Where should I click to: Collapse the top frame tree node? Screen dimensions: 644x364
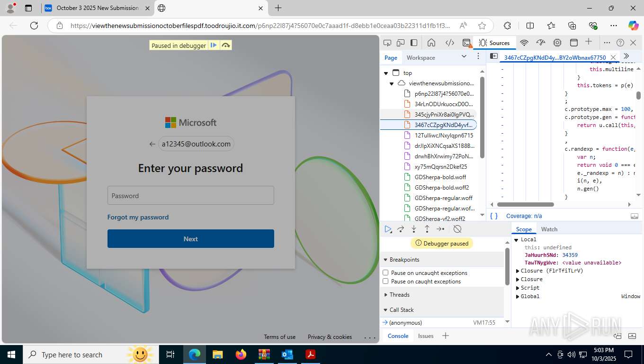point(386,73)
